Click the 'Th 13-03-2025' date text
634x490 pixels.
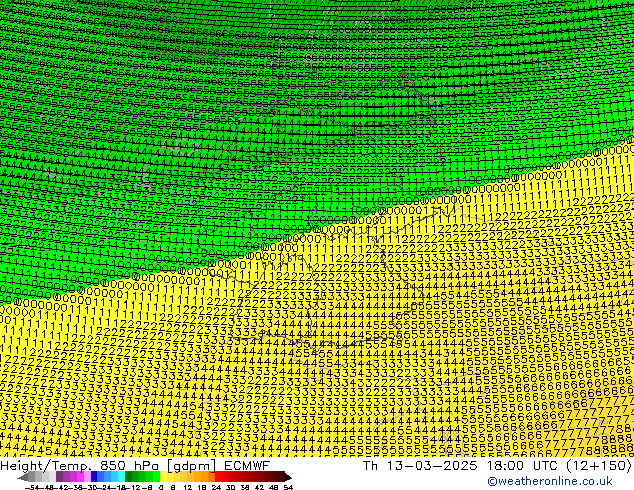[420, 466]
